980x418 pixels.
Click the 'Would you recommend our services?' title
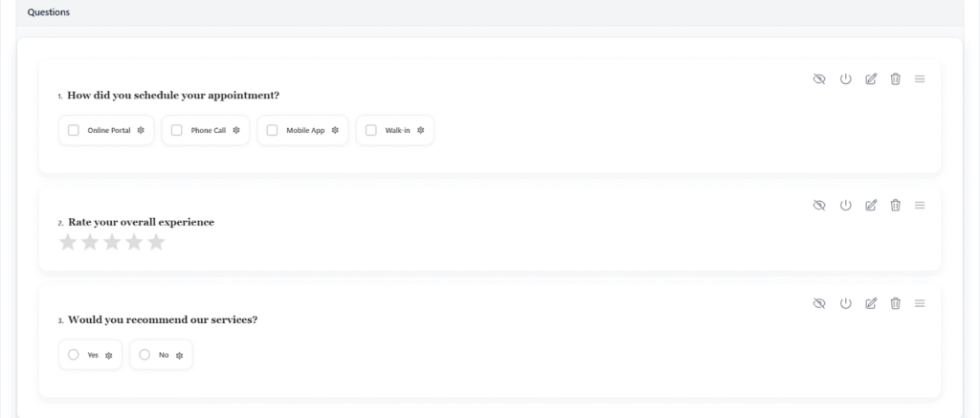click(162, 319)
